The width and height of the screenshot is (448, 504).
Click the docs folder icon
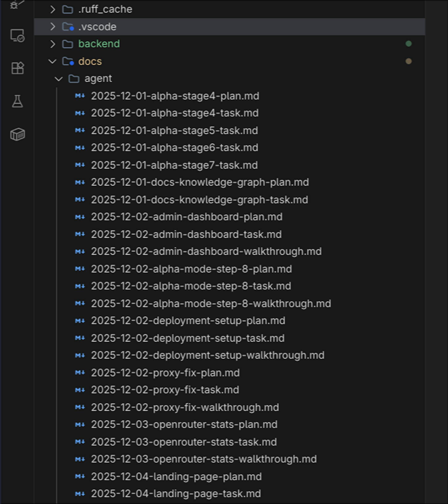click(x=68, y=61)
